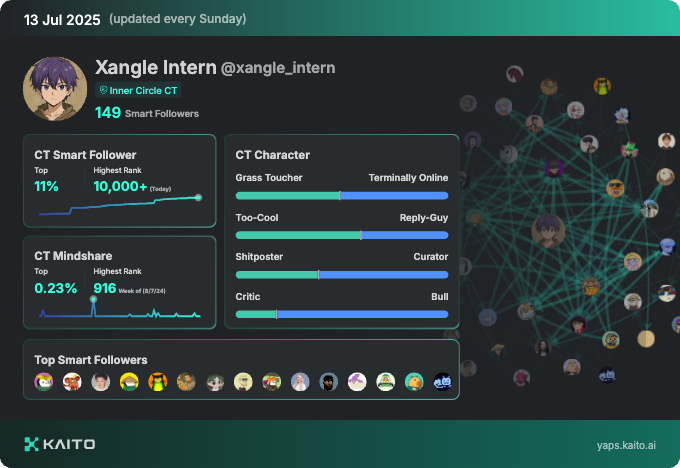Click the '11%' smart follower value
The height and width of the screenshot is (468, 680).
(46, 186)
